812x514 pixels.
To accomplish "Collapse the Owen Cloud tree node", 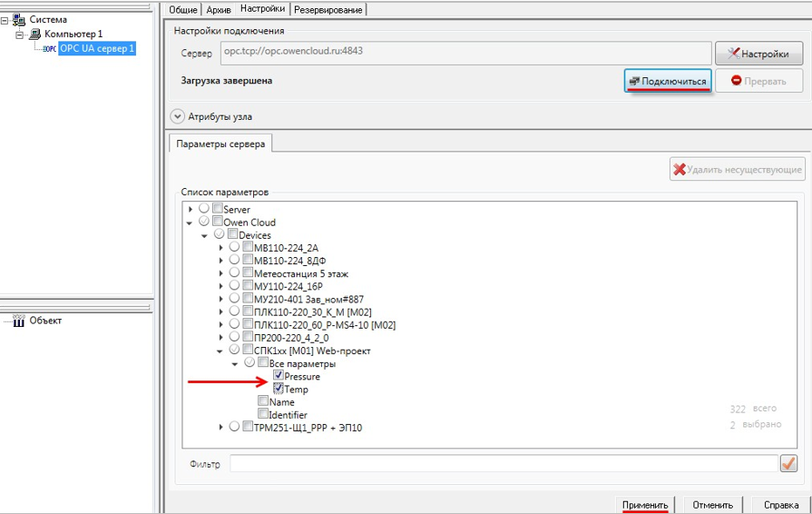I will click(x=191, y=222).
